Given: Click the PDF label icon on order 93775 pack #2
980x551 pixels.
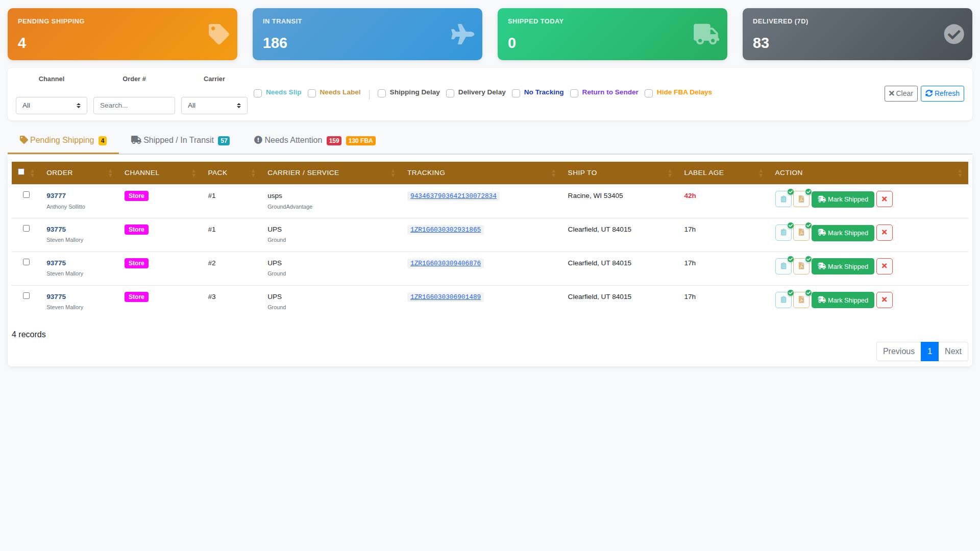Looking at the screenshot, I should click(801, 266).
